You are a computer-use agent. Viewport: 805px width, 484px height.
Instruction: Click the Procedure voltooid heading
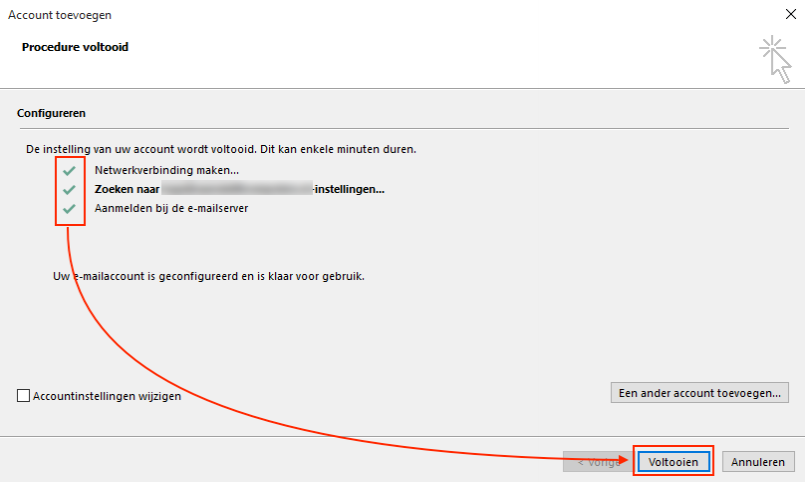pos(75,47)
